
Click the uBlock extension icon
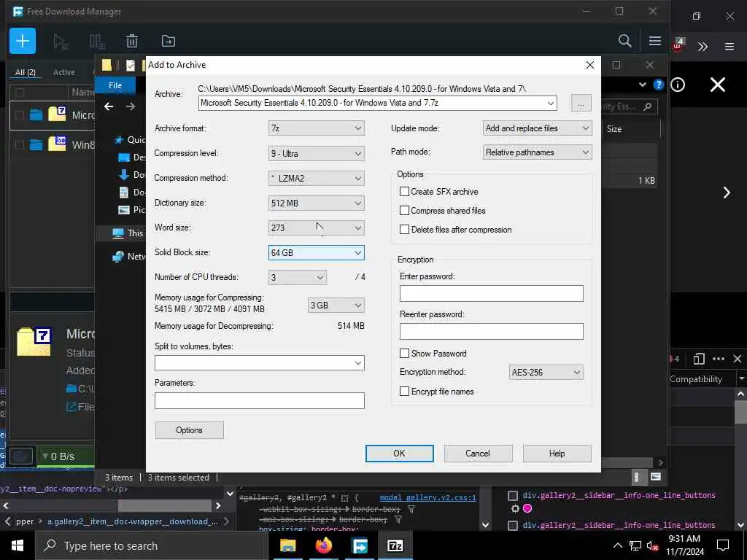click(x=678, y=46)
